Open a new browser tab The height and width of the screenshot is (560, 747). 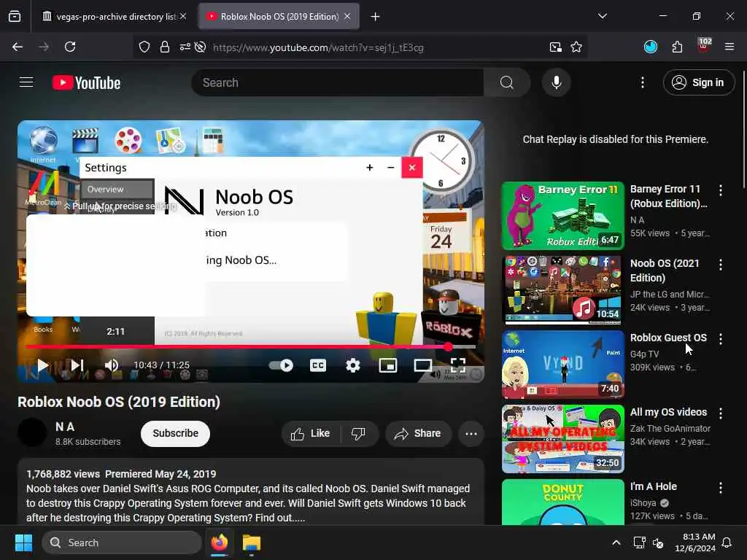(375, 17)
